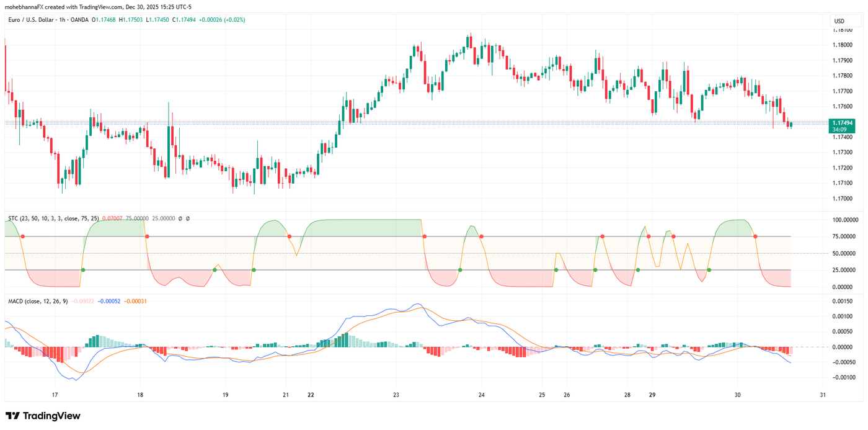
Task: Click a green buy dot on STC lower band
Action: coord(84,270)
